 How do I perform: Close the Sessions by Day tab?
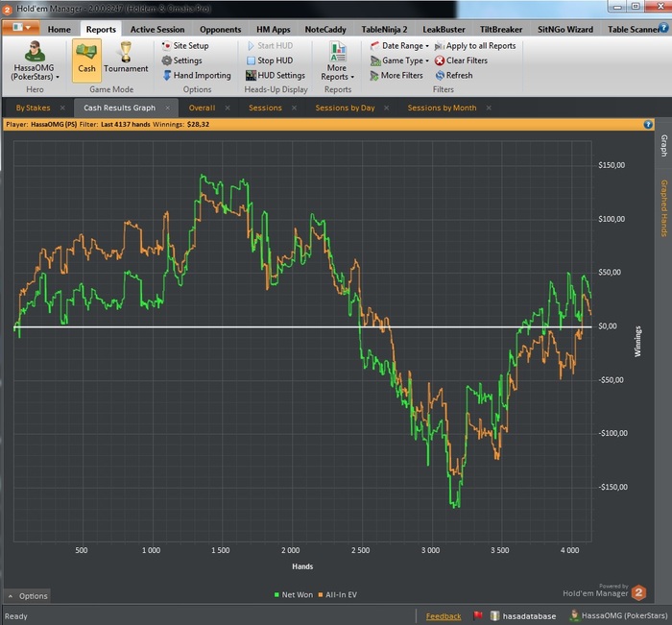[387, 108]
